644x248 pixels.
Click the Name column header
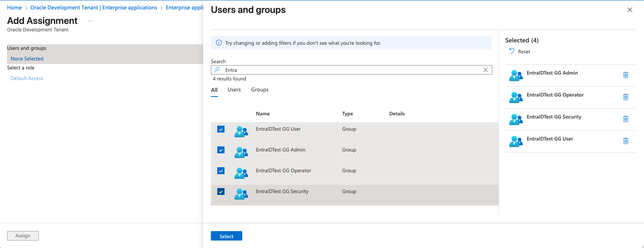tap(263, 113)
